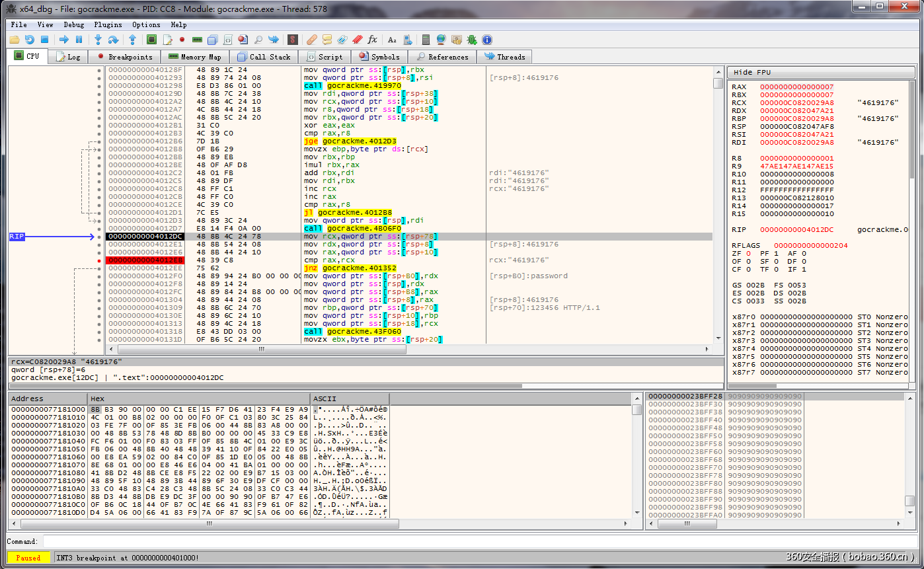Pause execution with the pause icon

point(79,40)
